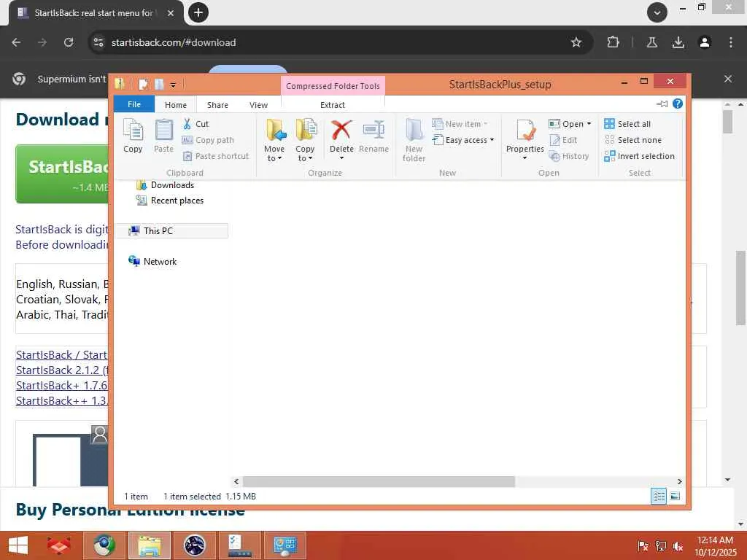Open StartIsBack++ 1.3 link
747x560 pixels.
click(62, 400)
